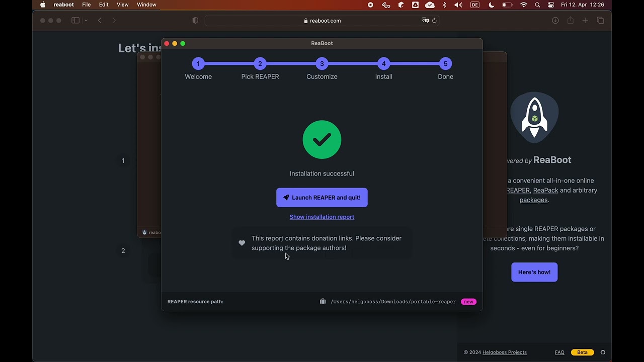
Task: Open the Helgoboss Projects footer link
Action: (x=505, y=352)
